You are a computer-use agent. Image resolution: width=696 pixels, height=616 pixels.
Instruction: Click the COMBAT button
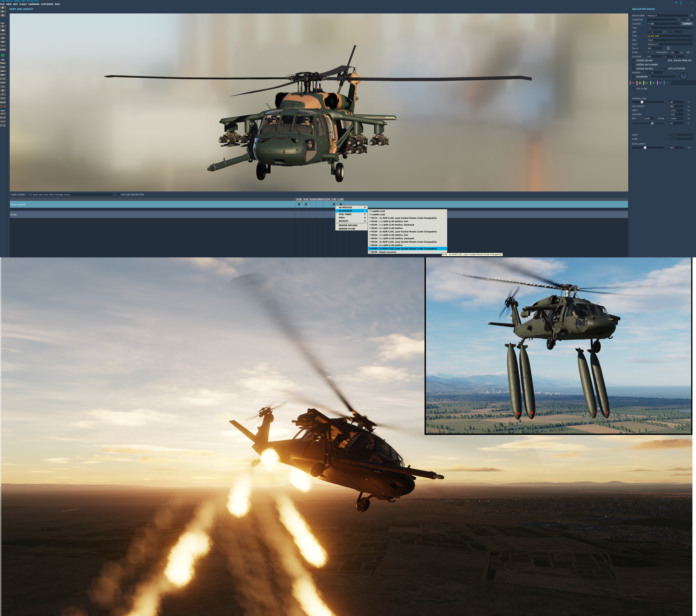[x=687, y=24]
